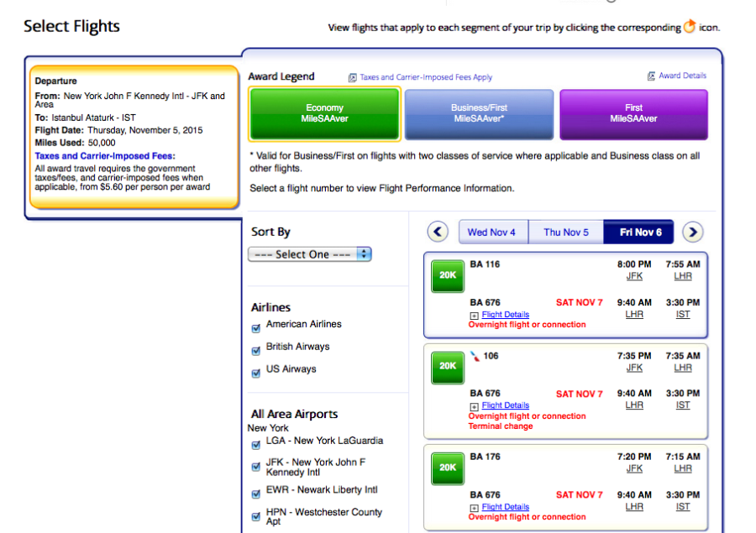Select the Thu Nov 5 date tab
This screenshot has width=756, height=533.
tap(565, 233)
